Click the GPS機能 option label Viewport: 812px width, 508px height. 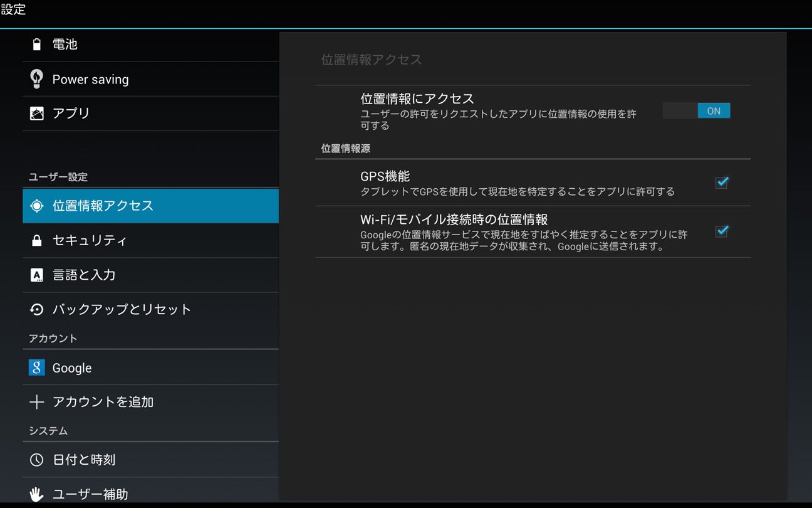tap(385, 176)
